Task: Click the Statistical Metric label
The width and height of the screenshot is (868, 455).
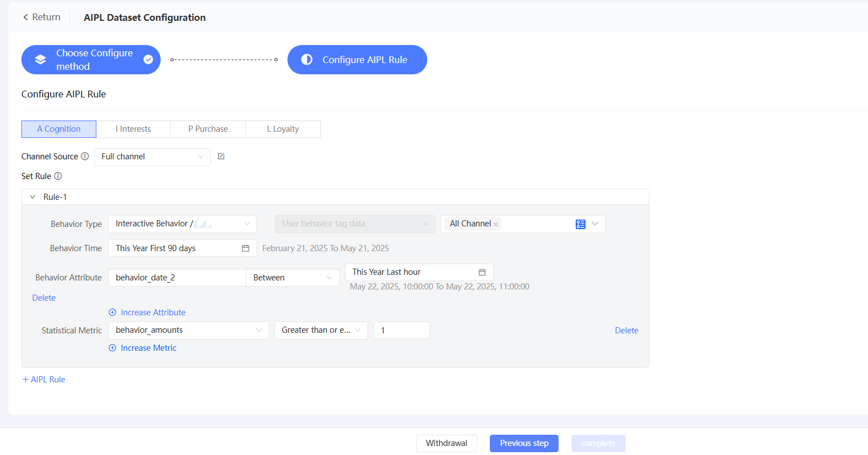Action: click(72, 331)
